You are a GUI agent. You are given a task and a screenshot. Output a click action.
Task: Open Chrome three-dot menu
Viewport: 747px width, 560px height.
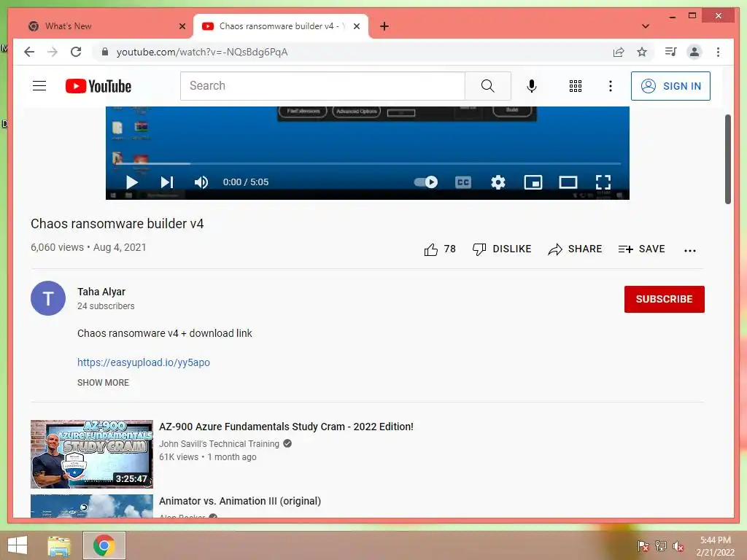point(718,52)
